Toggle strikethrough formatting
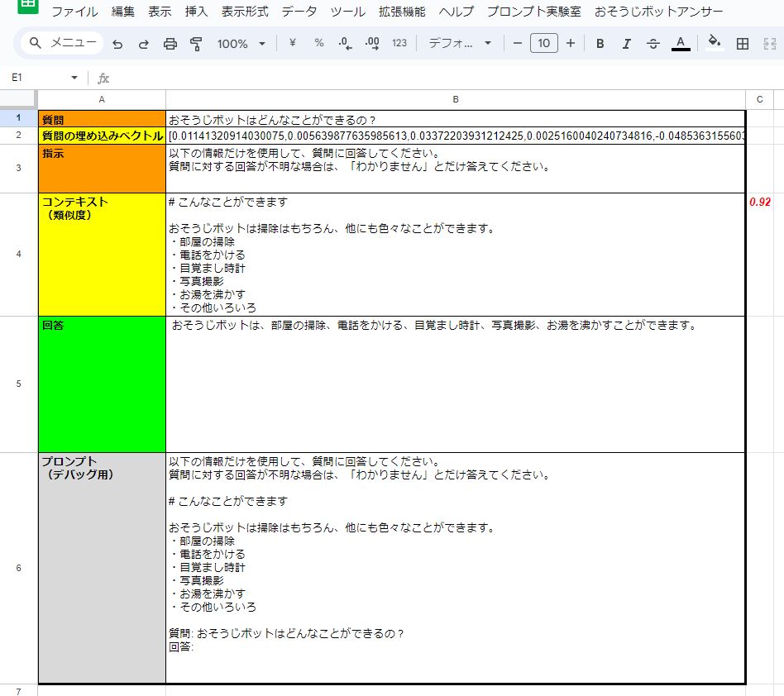 click(653, 44)
